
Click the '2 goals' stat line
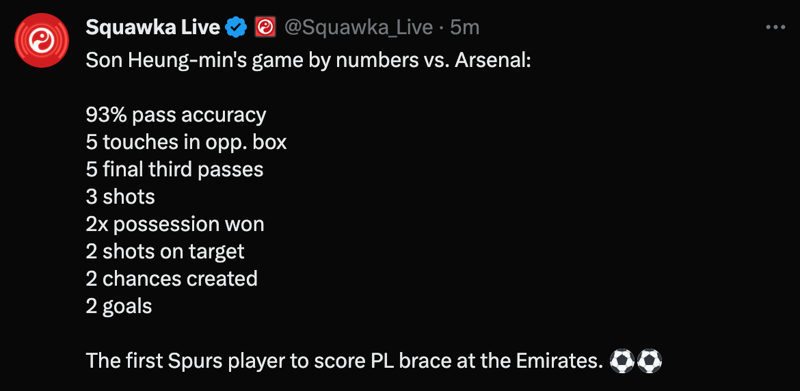click(x=119, y=306)
